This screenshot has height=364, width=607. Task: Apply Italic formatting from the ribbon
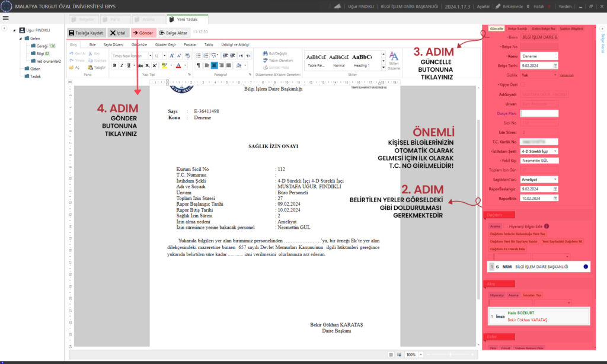tap(122, 66)
